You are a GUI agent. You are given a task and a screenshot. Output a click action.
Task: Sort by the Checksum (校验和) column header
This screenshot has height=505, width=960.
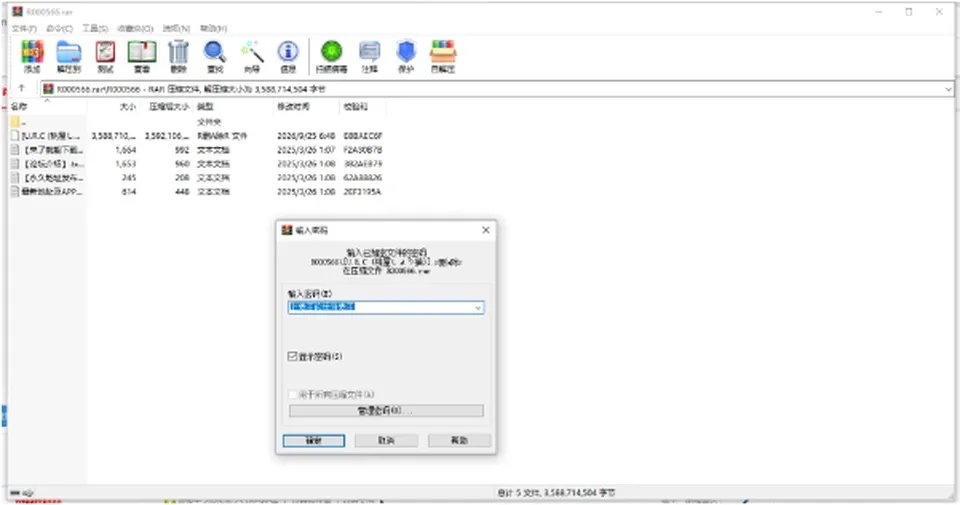[x=362, y=107]
